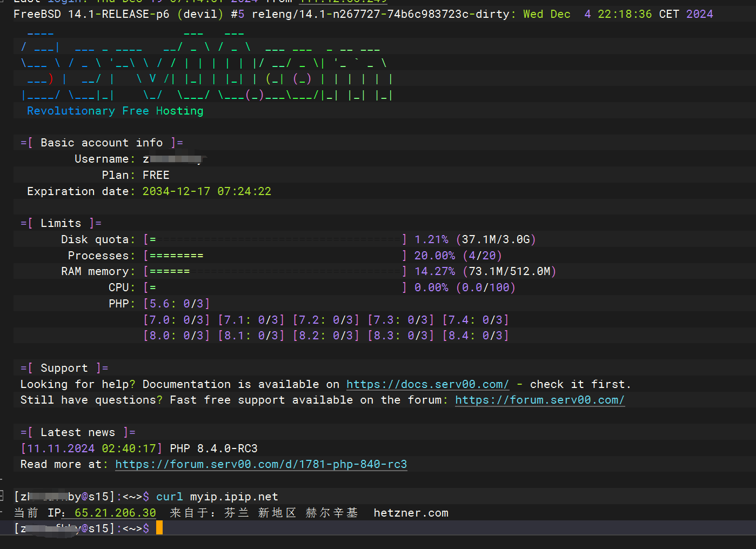This screenshot has width=756, height=549.
Task: Click the orange cursor at the prompt
Action: pos(159,528)
